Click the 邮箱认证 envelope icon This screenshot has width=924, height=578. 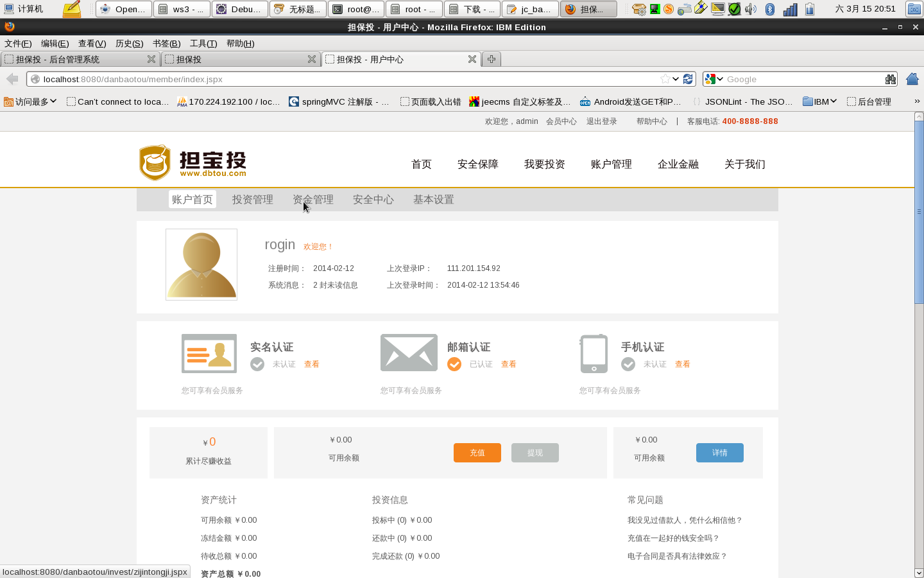[x=409, y=353]
